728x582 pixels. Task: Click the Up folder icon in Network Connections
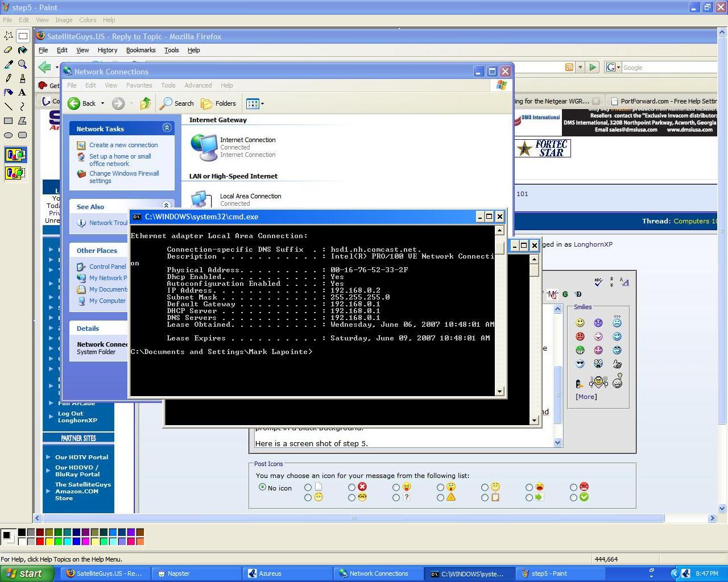click(x=146, y=103)
